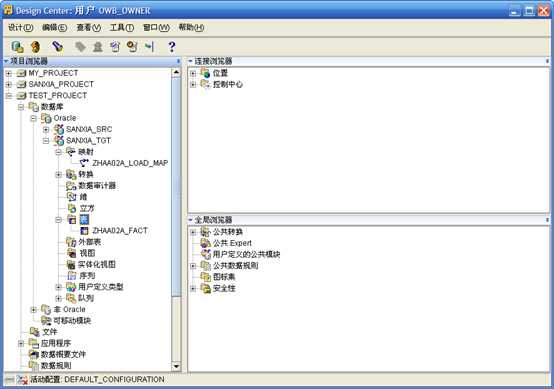Collapse the 表 tables node
Image resolution: width=554 pixels, height=389 pixels.
click(58, 219)
